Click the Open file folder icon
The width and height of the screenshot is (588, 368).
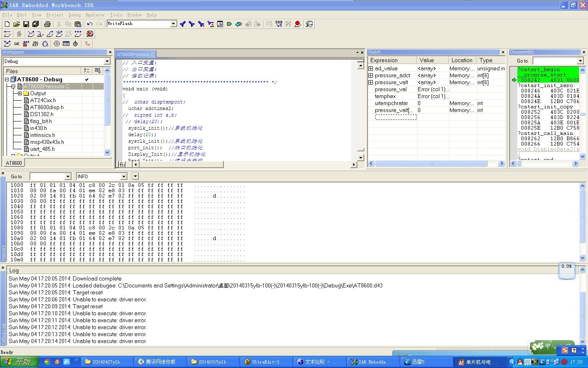16,24
